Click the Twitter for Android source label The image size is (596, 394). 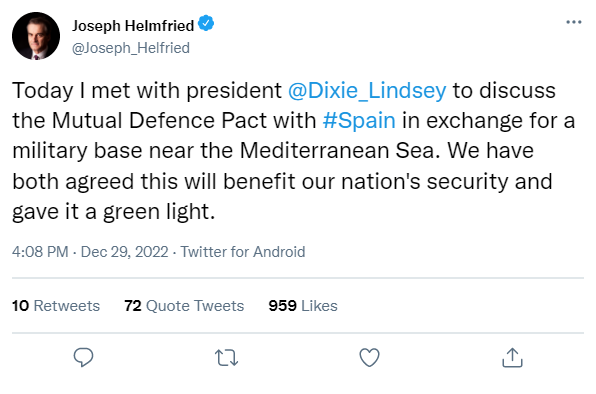(x=243, y=252)
